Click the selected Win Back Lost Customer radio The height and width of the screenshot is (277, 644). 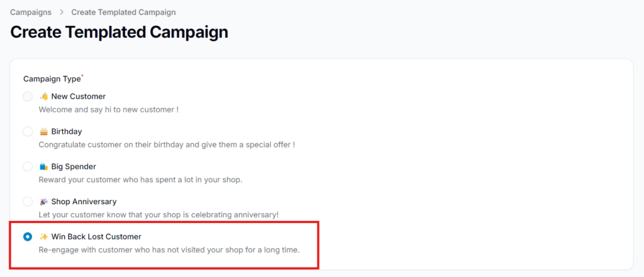click(x=28, y=237)
